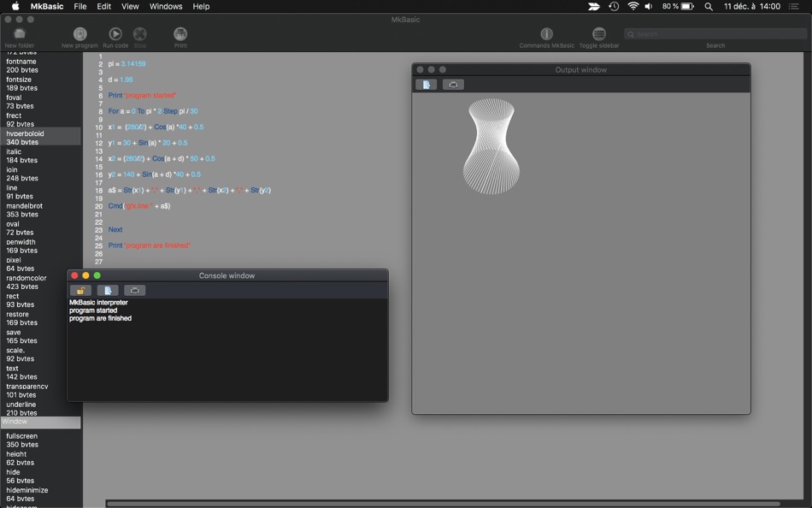
Task: Click the Stop toolbar icon
Action: pos(140,34)
